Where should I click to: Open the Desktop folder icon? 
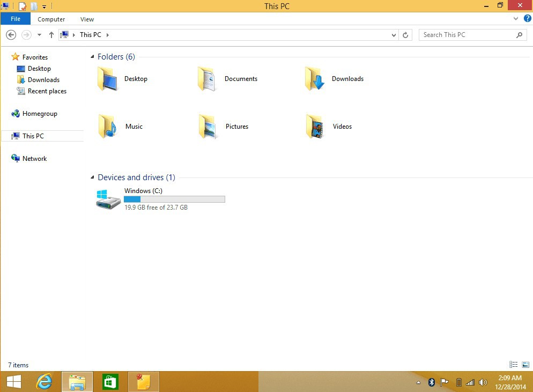108,79
